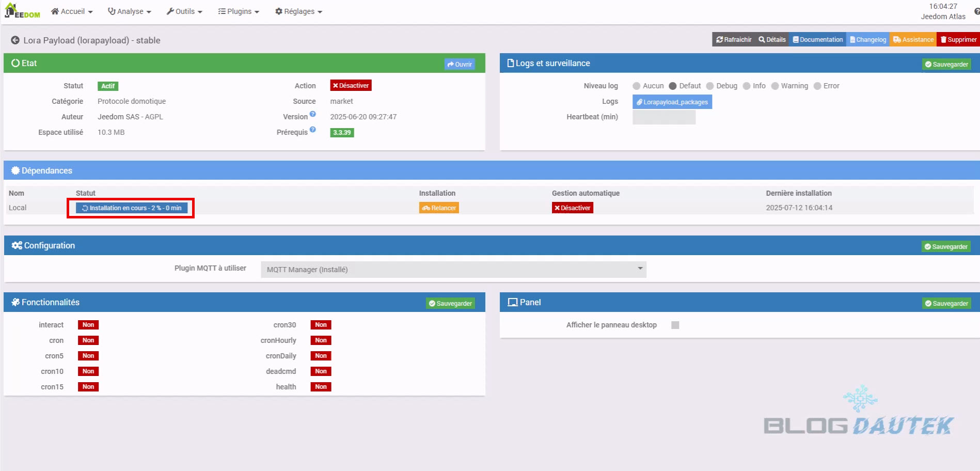Open the Lorapayload_packages log link
The image size is (980, 471).
(672, 102)
